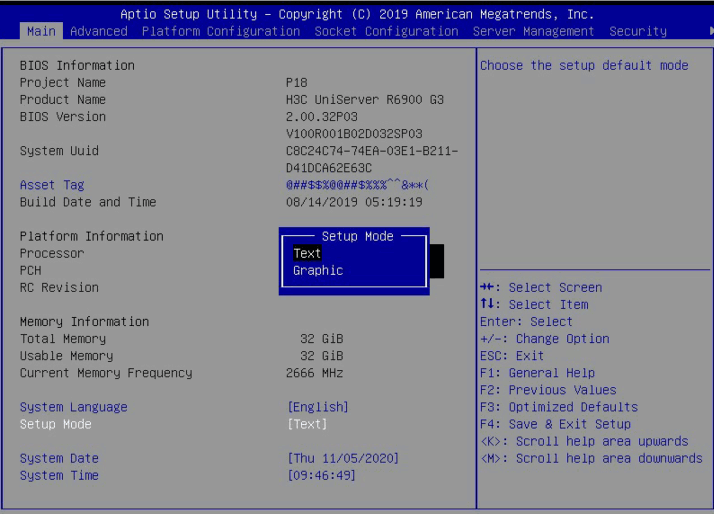The image size is (714, 514).
Task: Click the Total Memory label
Action: pos(63,339)
